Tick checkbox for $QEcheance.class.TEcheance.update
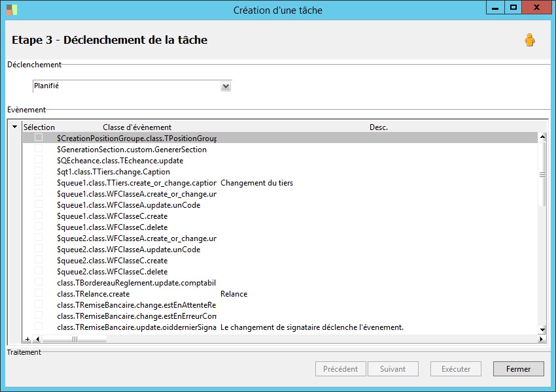This screenshot has height=392, width=556. pos(39,159)
